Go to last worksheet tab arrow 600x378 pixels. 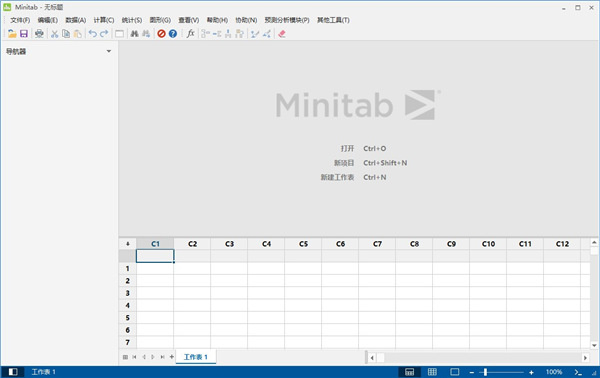point(162,357)
